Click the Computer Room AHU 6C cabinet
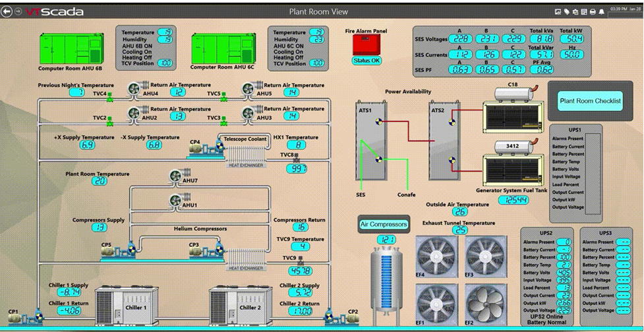The width and height of the screenshot is (644, 332). coord(223,49)
